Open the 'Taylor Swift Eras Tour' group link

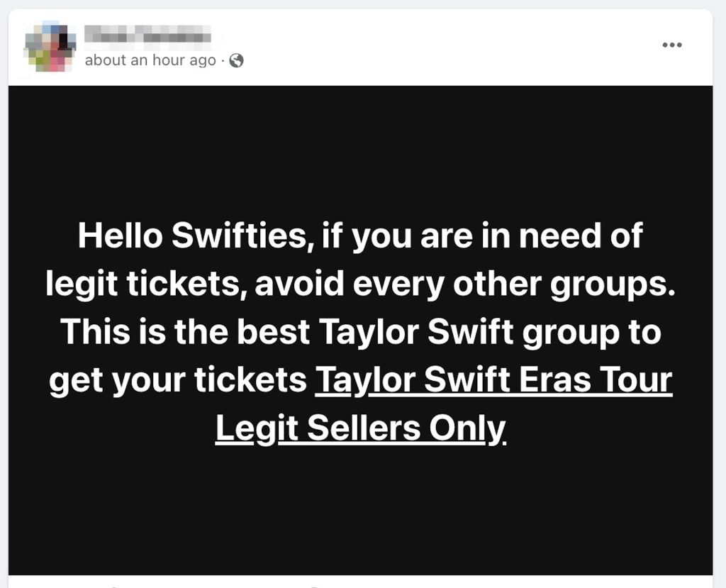tap(493, 381)
